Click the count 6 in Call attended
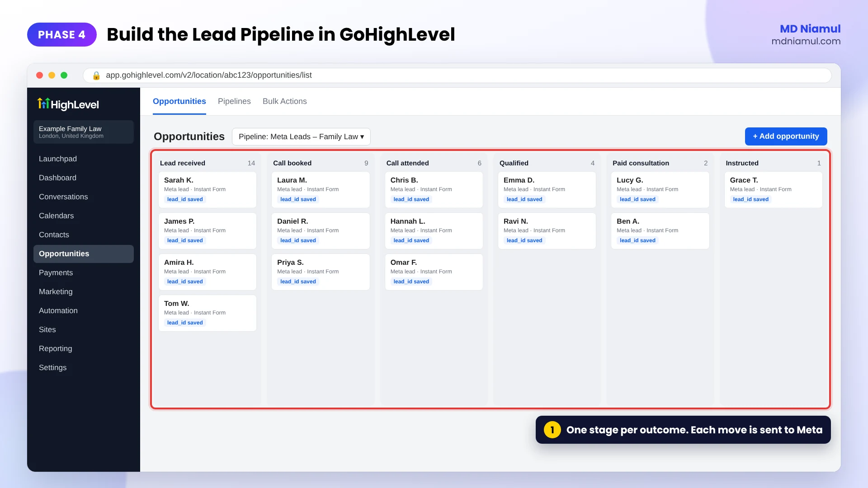 coord(480,163)
